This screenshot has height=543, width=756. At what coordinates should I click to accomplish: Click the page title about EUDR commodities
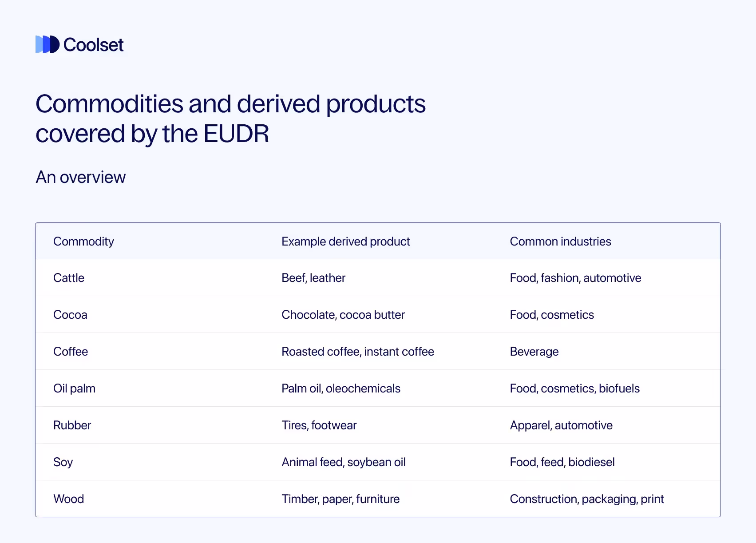(230, 119)
